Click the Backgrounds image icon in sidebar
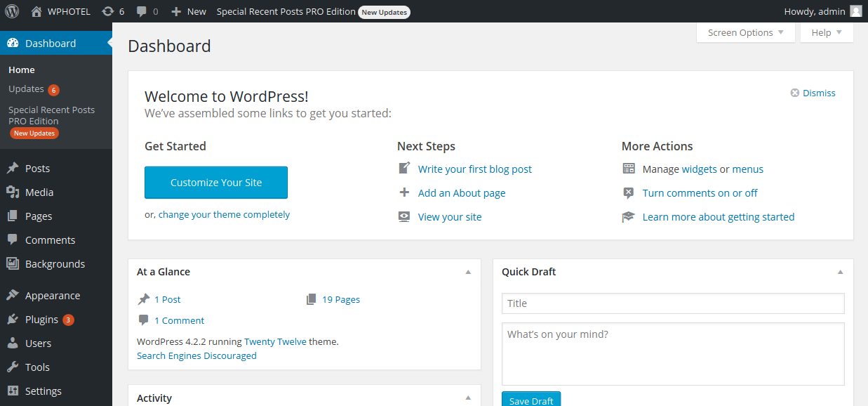The height and width of the screenshot is (406, 868). 13,264
